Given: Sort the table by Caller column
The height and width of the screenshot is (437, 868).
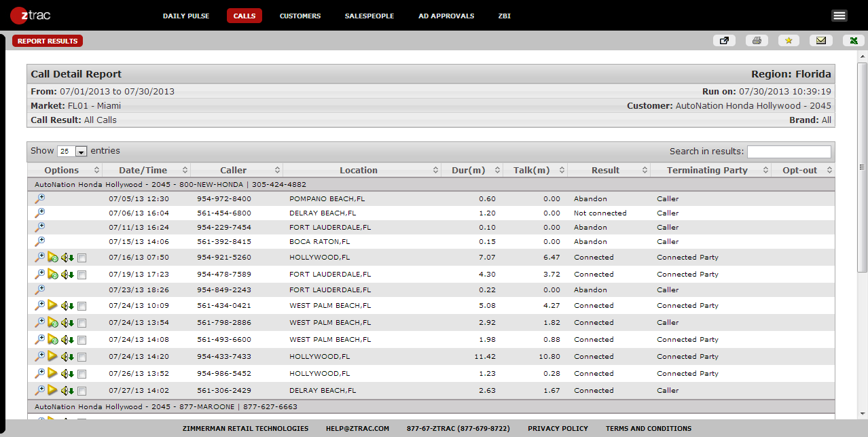Looking at the screenshot, I should click(x=236, y=170).
